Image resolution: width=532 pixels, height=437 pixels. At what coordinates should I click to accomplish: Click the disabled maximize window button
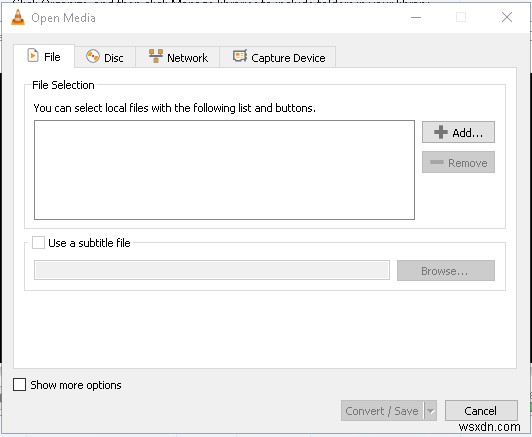tap(461, 17)
